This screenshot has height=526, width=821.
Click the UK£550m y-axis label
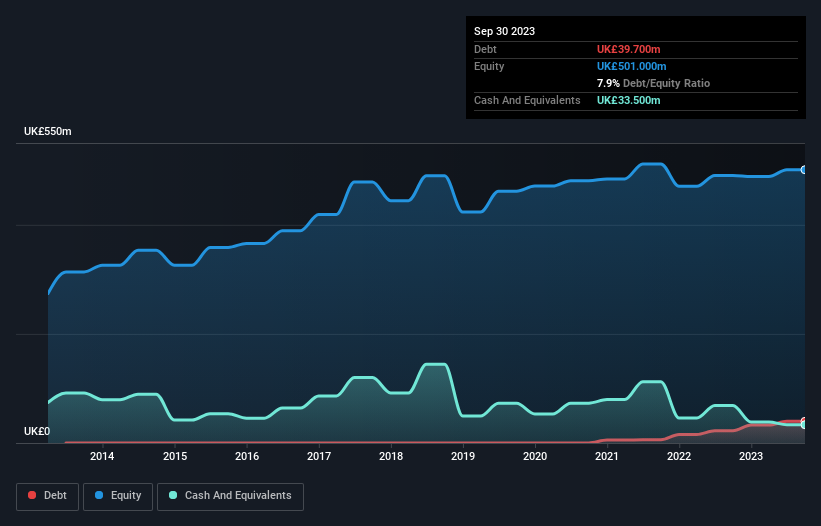point(48,132)
